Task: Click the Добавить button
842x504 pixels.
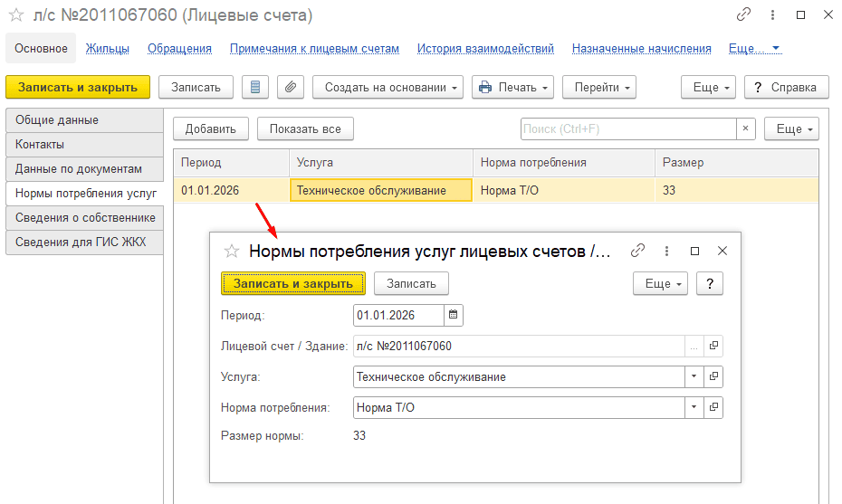Action: pyautogui.click(x=210, y=128)
